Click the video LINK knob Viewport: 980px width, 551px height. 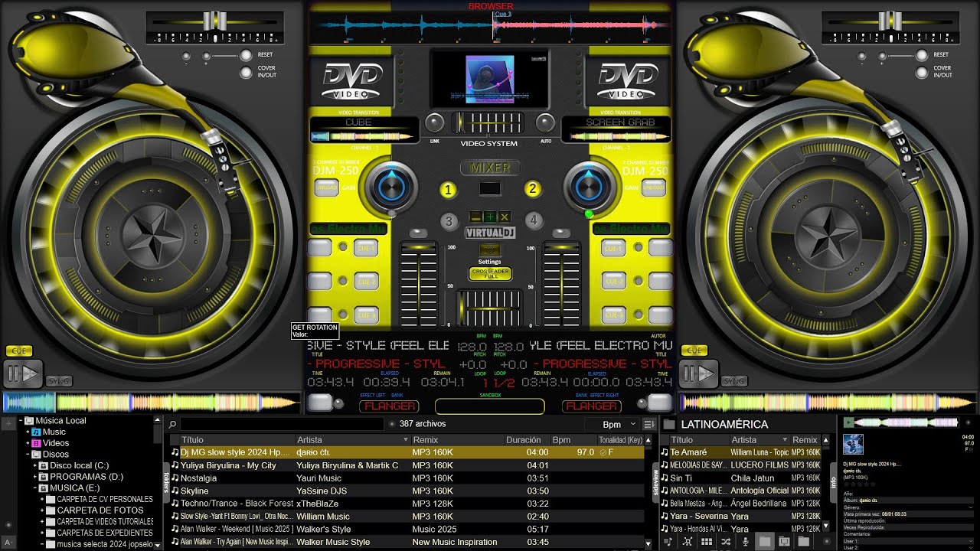[x=434, y=122]
